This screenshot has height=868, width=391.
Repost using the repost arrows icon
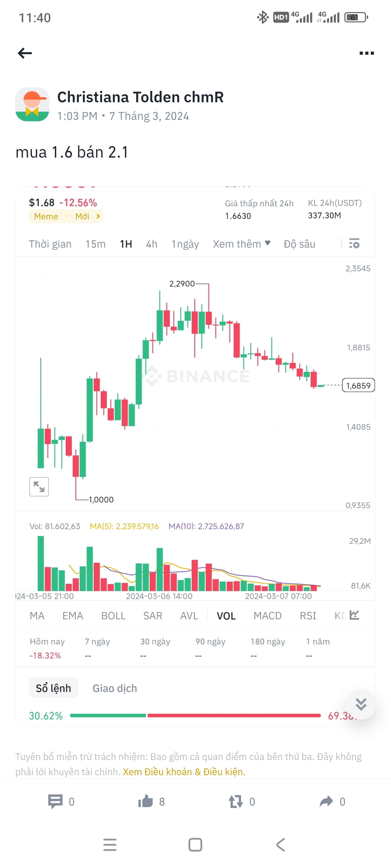[x=236, y=802]
